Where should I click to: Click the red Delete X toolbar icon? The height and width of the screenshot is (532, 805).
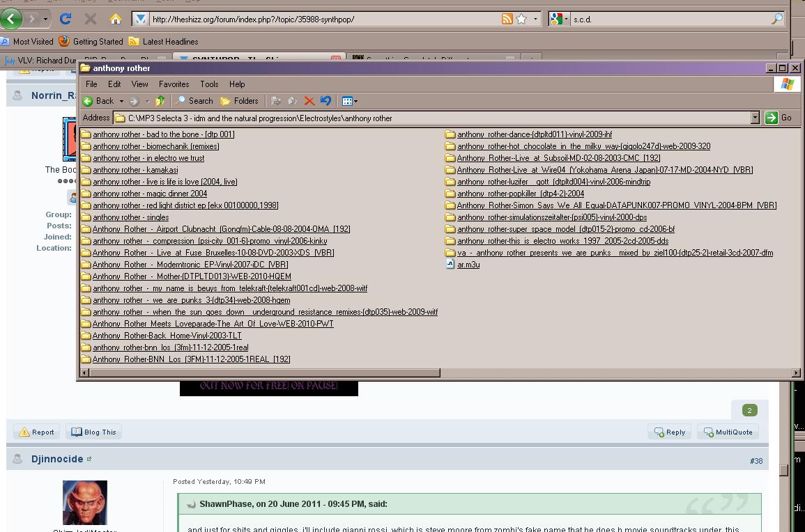coord(309,101)
